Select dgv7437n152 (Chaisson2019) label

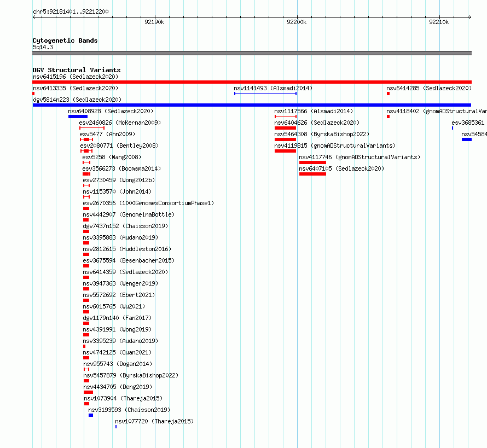coord(125,226)
